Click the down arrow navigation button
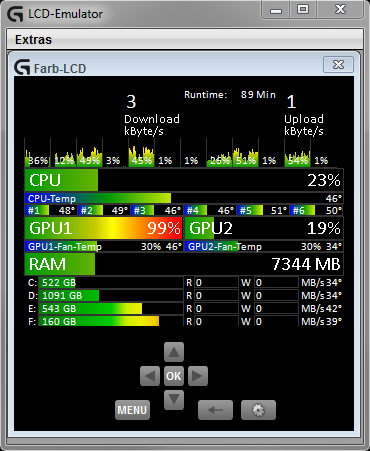Image resolution: width=370 pixels, height=451 pixels. (174, 400)
